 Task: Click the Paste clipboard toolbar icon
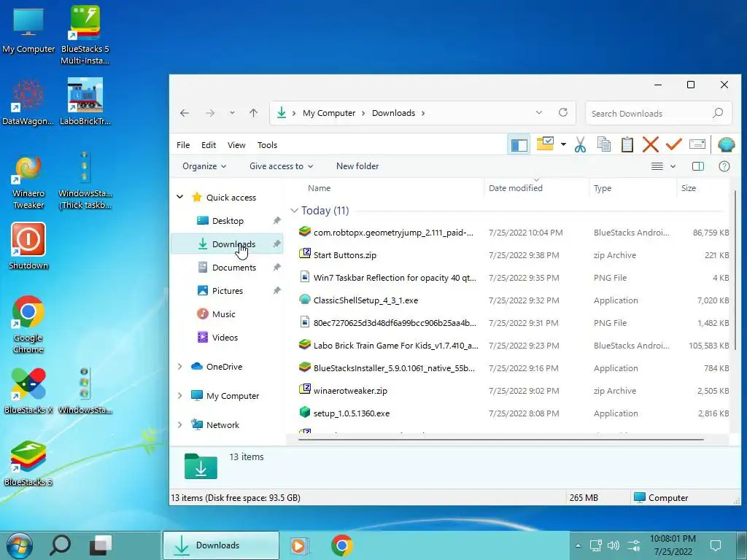coord(627,144)
